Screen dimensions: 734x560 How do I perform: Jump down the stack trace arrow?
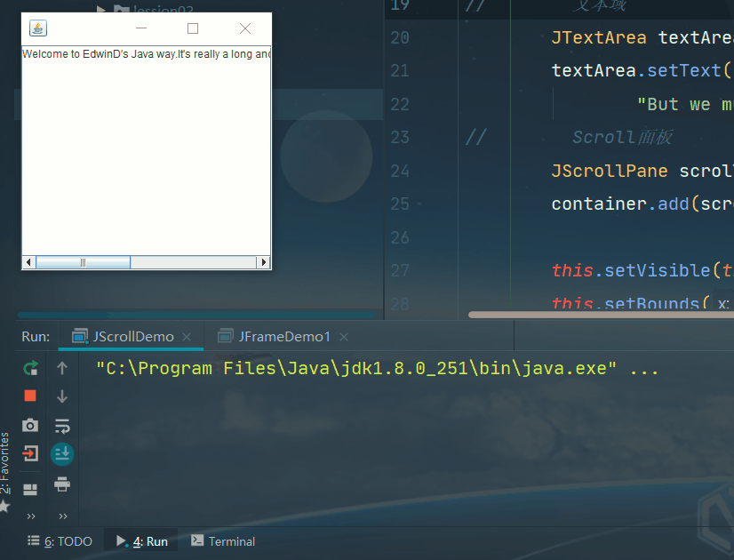[62, 396]
